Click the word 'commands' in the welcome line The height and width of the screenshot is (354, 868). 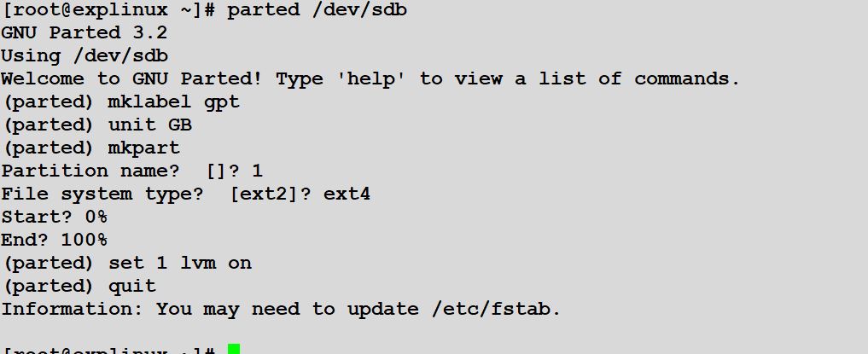coord(681,78)
